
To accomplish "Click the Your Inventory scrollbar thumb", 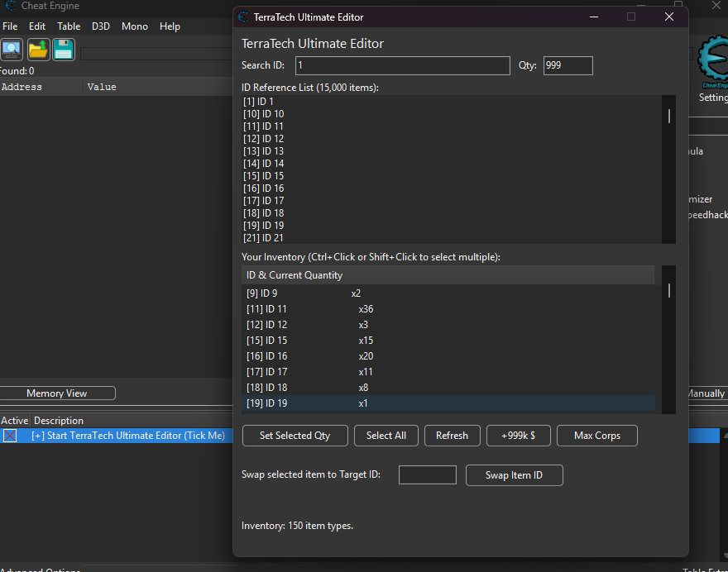I will coord(669,290).
